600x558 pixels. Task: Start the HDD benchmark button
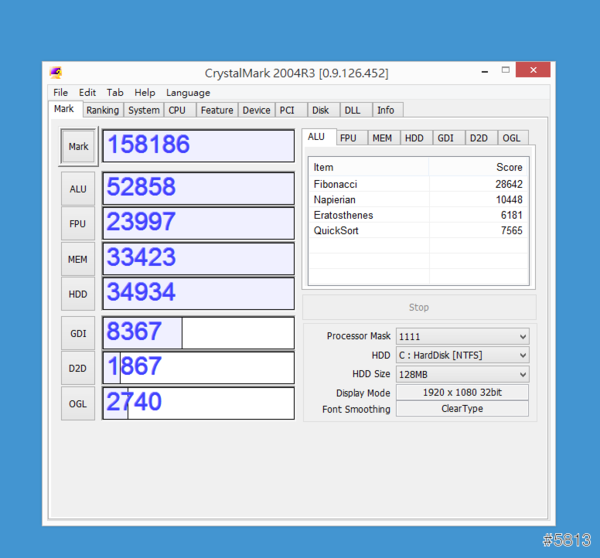pyautogui.click(x=78, y=294)
